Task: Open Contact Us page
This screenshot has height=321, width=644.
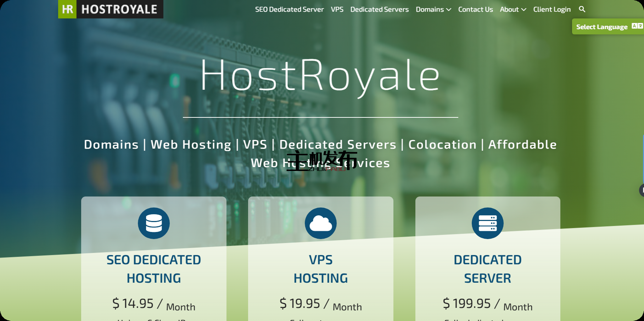Action: [x=476, y=10]
